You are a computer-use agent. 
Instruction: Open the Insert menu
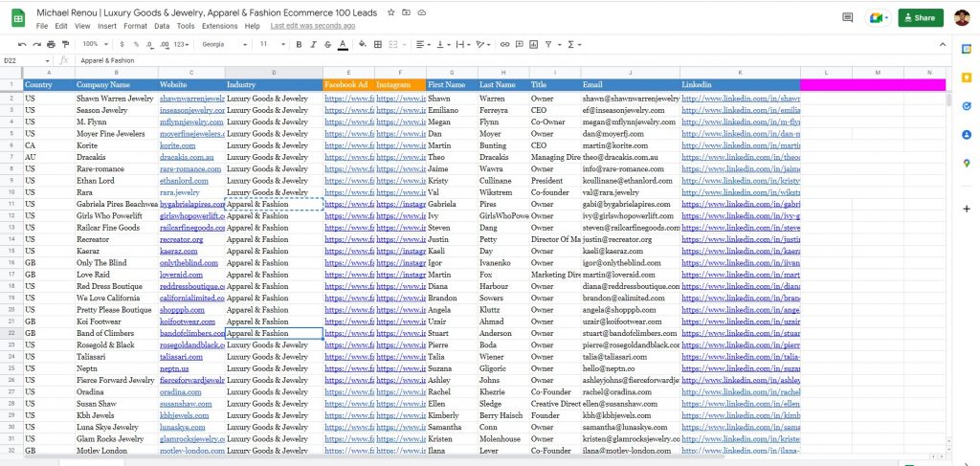(107, 26)
